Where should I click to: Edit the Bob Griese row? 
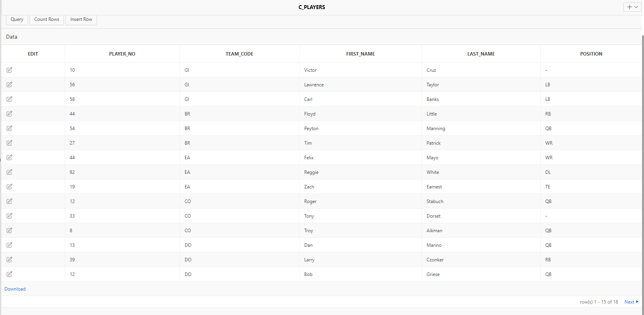(x=9, y=274)
